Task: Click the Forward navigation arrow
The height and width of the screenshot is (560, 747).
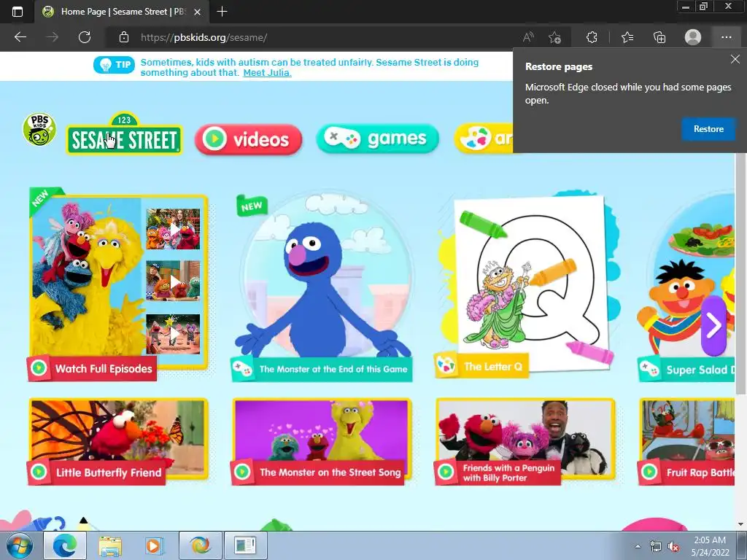Action: click(x=53, y=37)
